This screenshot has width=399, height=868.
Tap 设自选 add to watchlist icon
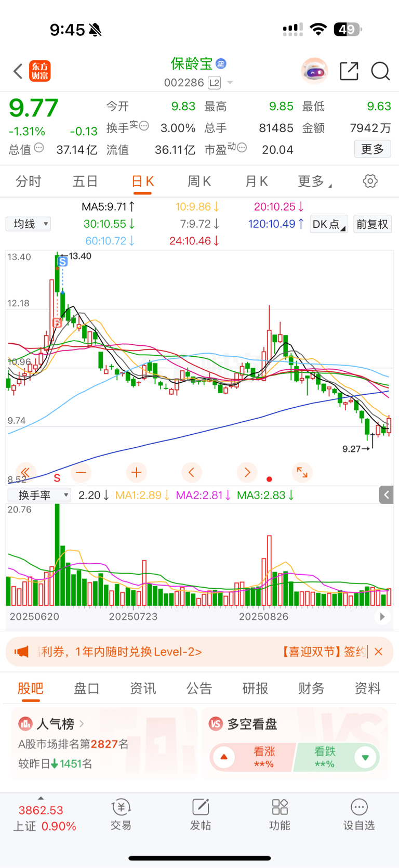359,814
